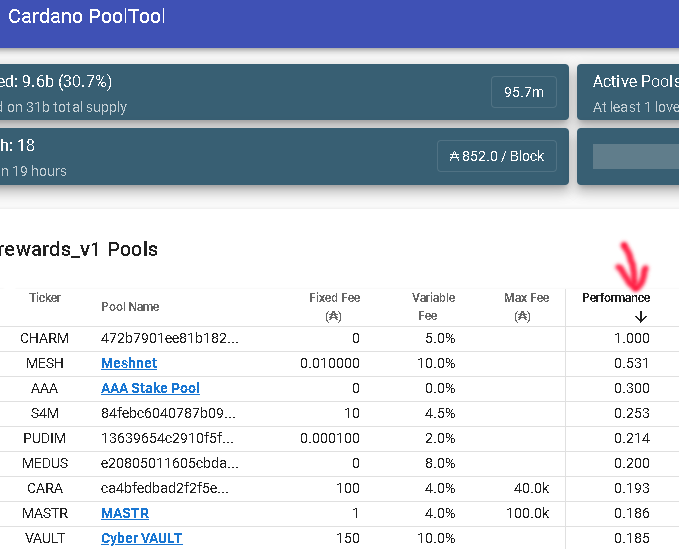
Task: Click the rewards_v1 Pools heading
Action: 78,250
